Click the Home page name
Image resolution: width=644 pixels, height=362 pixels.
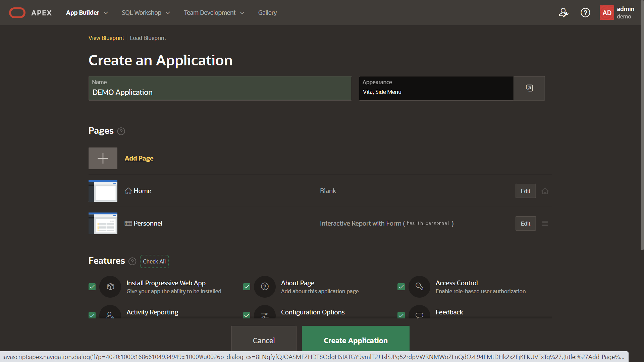(x=142, y=191)
